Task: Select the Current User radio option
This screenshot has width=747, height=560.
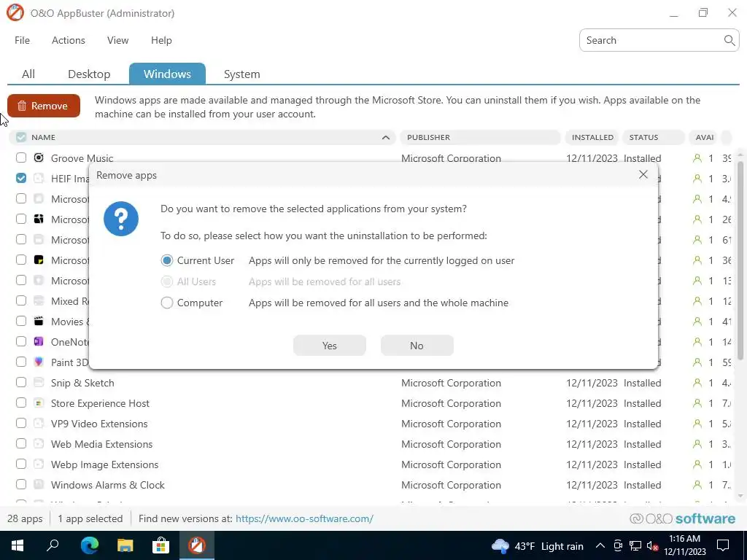Action: coord(167,260)
